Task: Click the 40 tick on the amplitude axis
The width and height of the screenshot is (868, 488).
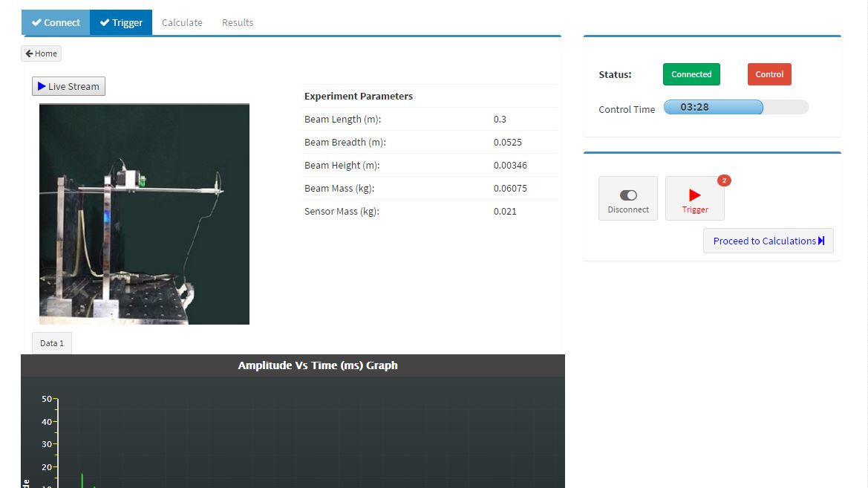Action: click(x=47, y=422)
